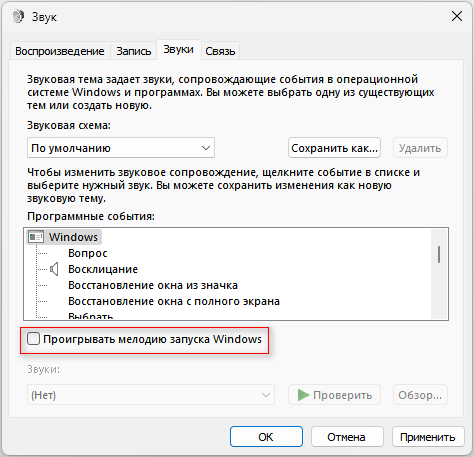This screenshot has width=474, height=457.
Task: Click the green play icon on Проверить
Action: click(x=303, y=395)
